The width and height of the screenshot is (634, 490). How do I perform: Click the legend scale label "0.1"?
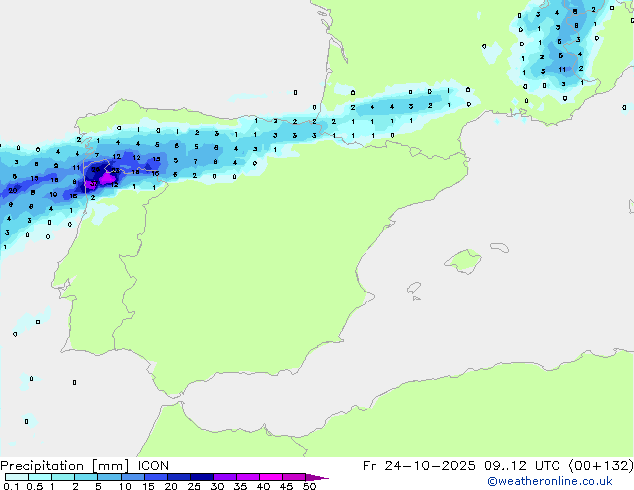[x=11, y=486]
